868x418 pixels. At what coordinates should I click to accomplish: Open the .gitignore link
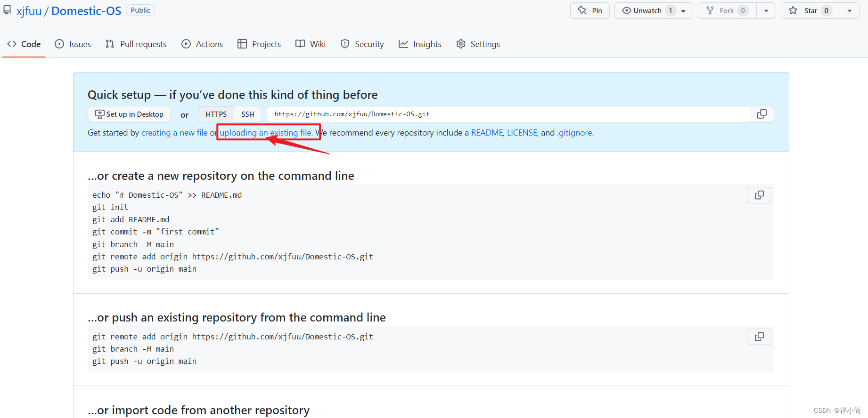pos(574,133)
